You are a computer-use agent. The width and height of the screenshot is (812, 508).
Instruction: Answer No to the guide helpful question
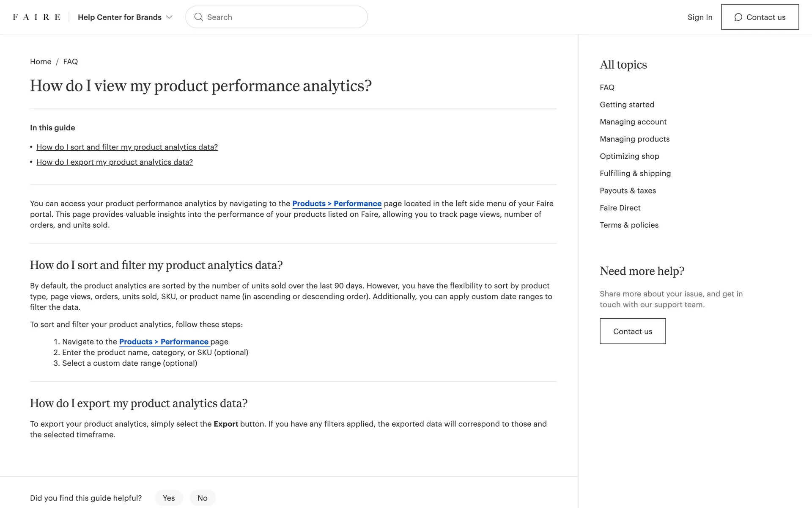[x=203, y=498]
